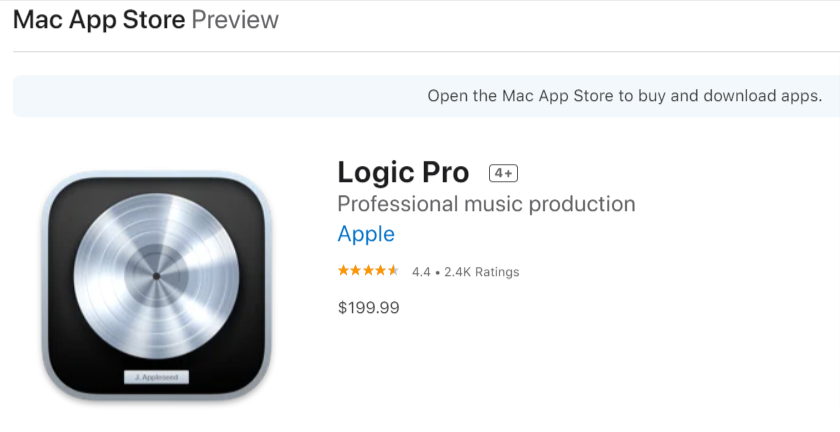Click the Open the Mac App Store banner message
Viewport: 840px width, 432px height.
click(x=625, y=96)
